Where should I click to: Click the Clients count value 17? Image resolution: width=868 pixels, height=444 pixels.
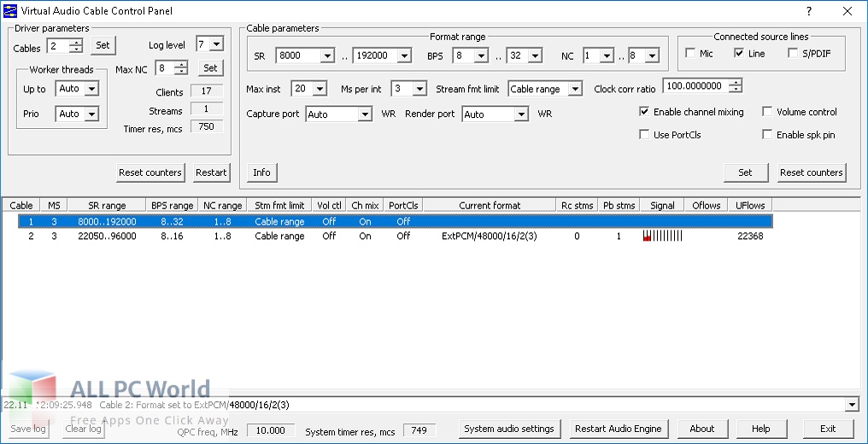pos(207,91)
